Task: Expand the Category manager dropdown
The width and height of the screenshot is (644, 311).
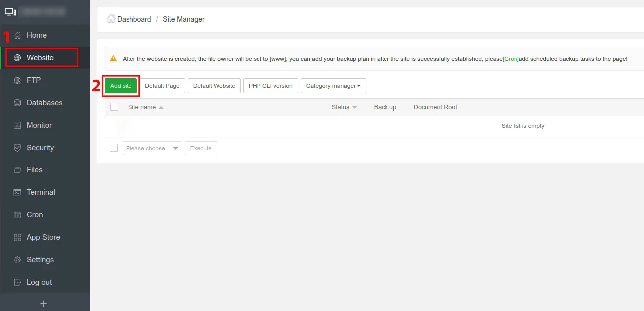Action: click(x=333, y=86)
